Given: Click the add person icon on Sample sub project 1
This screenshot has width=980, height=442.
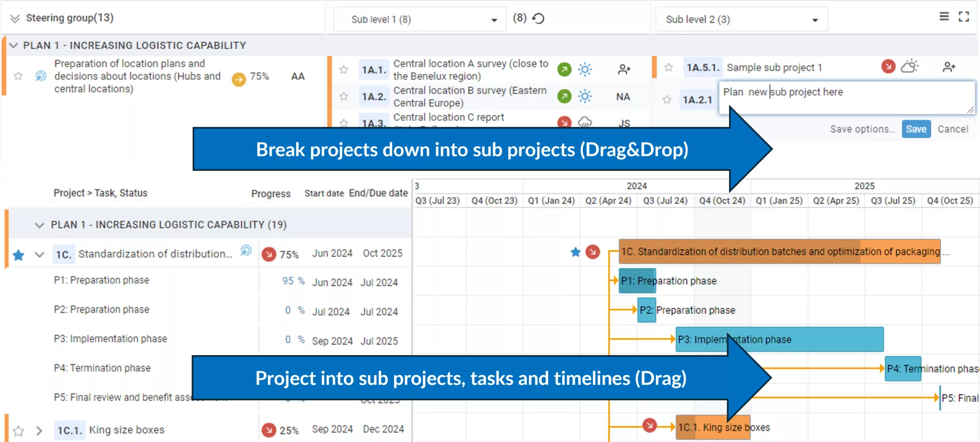Looking at the screenshot, I should pyautogui.click(x=949, y=67).
